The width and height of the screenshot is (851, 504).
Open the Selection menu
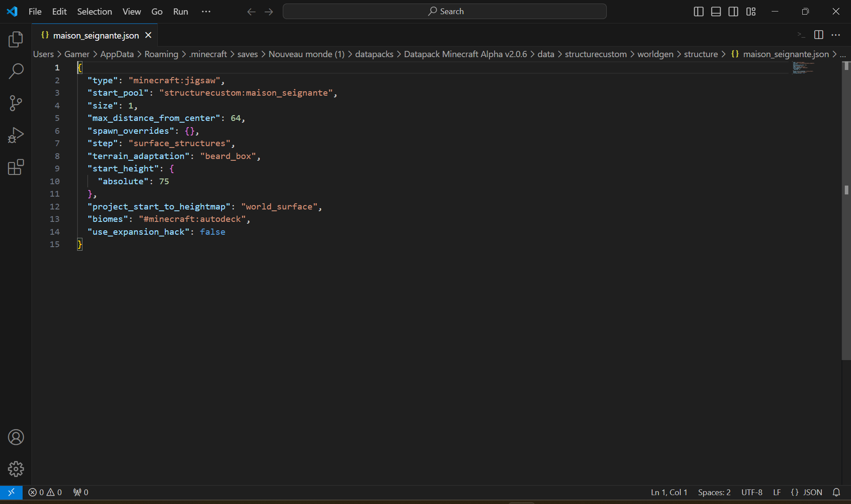(94, 12)
